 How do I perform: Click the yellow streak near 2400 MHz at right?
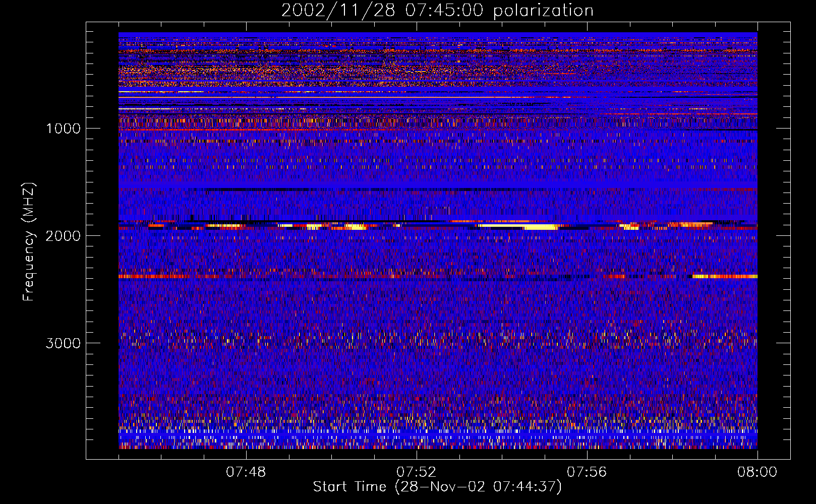pos(725,276)
